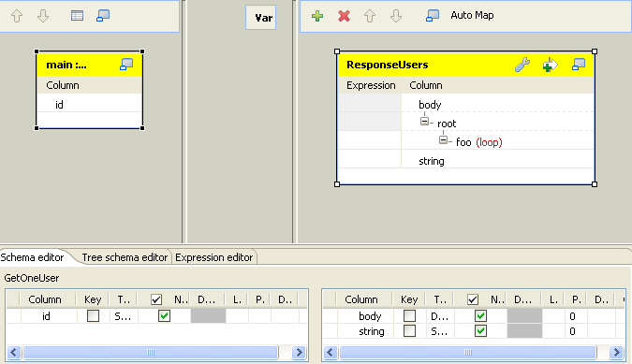Uncheck the nullable checkbox for body row

[x=480, y=316]
